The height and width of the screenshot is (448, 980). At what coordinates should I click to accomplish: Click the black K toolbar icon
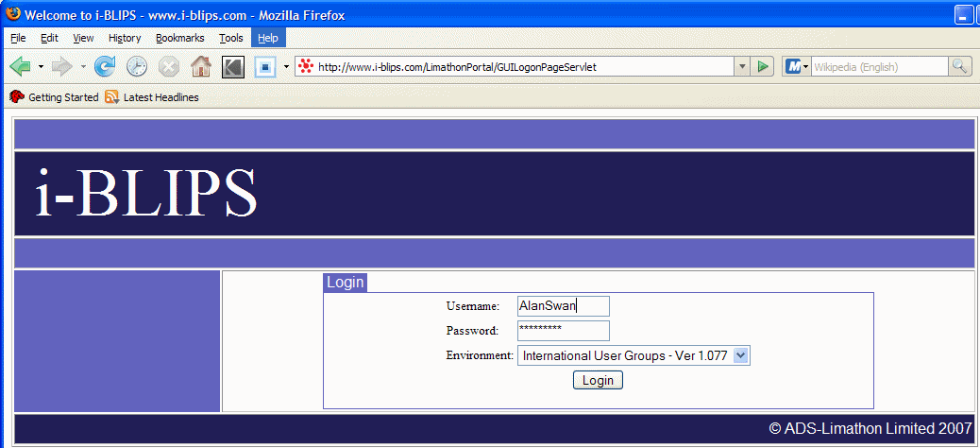tap(232, 67)
